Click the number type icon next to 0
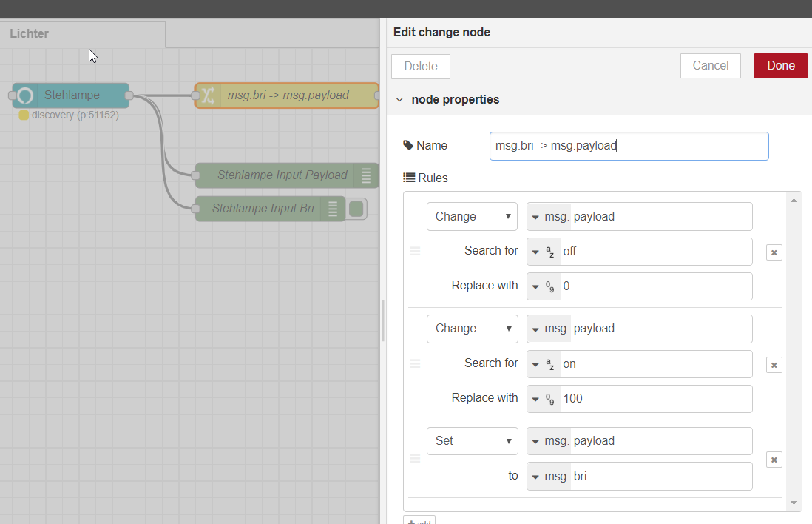 pyautogui.click(x=550, y=286)
